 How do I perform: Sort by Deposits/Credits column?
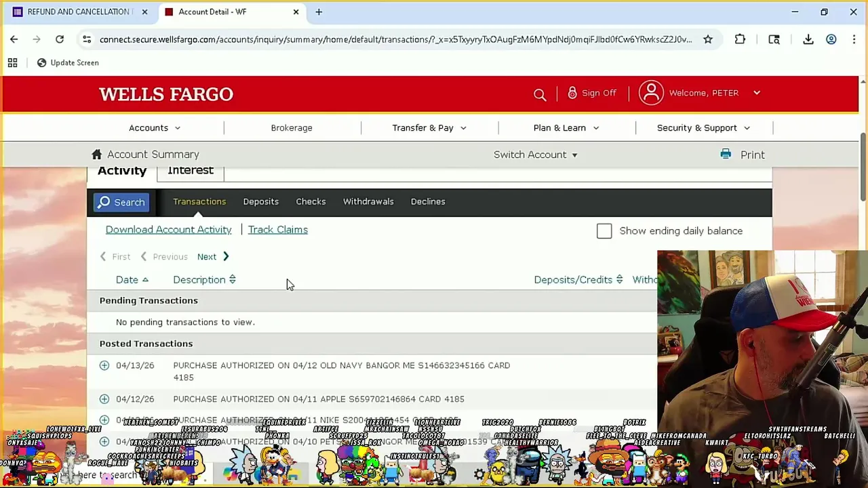(578, 280)
